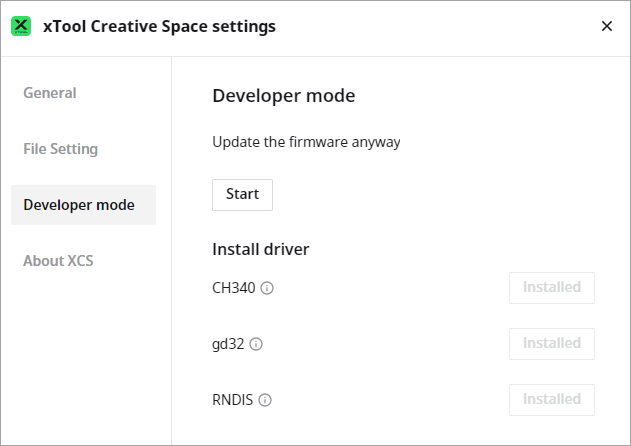Click the Installed button for CH340
This screenshot has width=631, height=446.
click(x=551, y=288)
